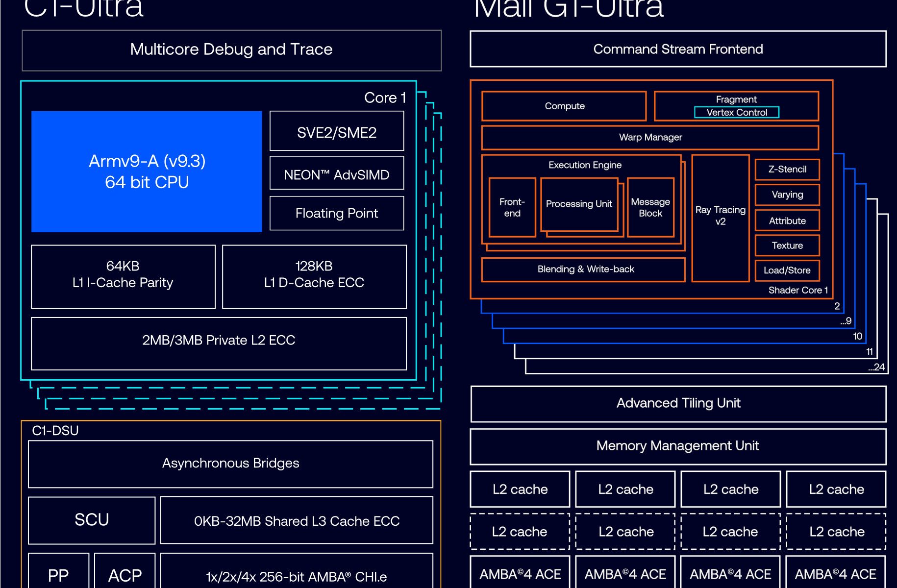Select the 2MB/3MB Private L2 ECC block
Image resolution: width=897 pixels, height=588 pixels.
pos(219,343)
